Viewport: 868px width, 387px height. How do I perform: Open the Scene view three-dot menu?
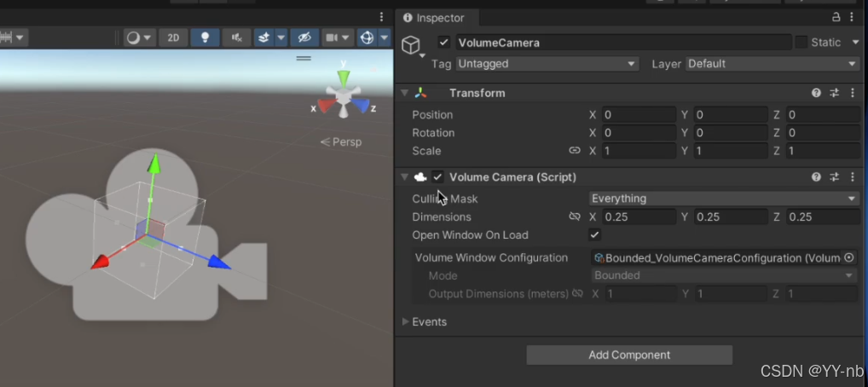pyautogui.click(x=381, y=17)
